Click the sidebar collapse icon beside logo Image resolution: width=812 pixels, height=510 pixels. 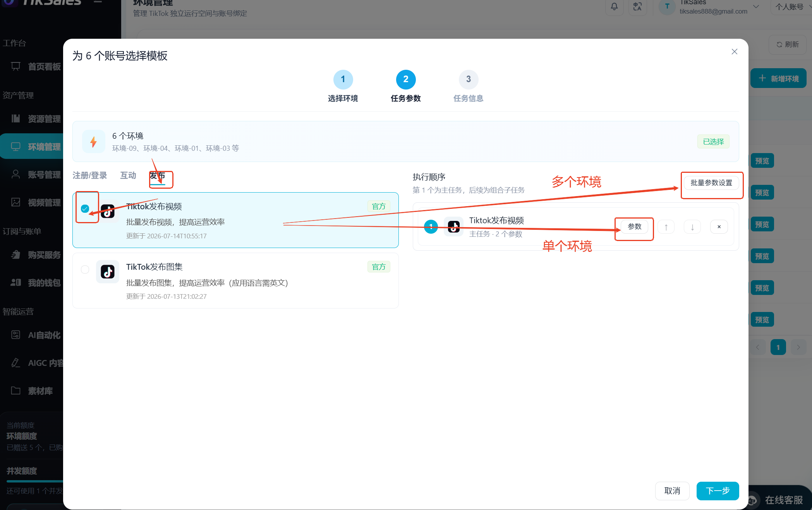(x=98, y=2)
